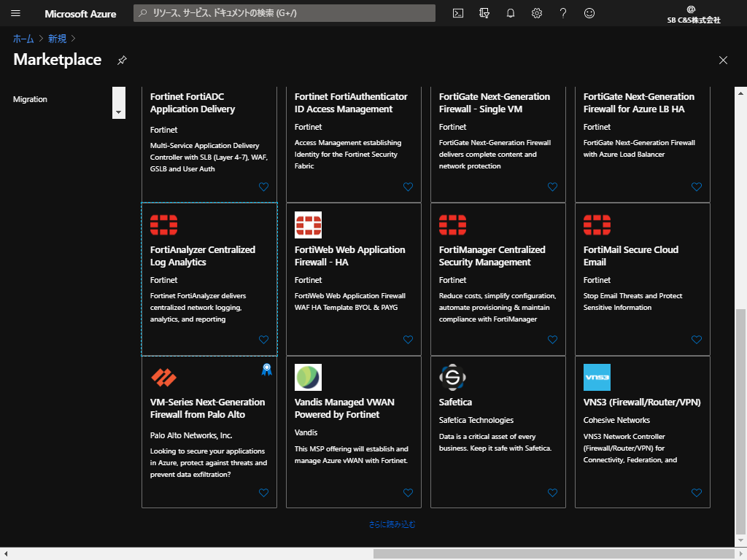
Task: Favorite the Safetica card
Action: click(x=552, y=493)
